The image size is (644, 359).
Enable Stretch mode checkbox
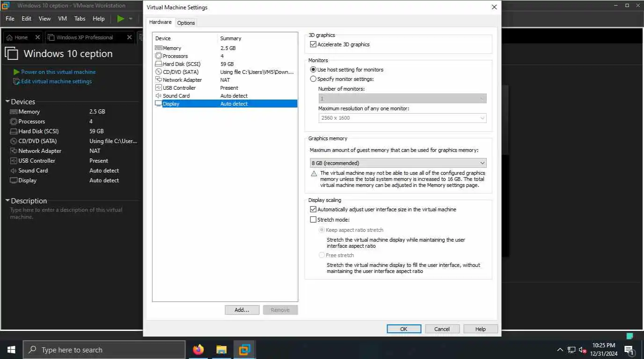tap(314, 220)
